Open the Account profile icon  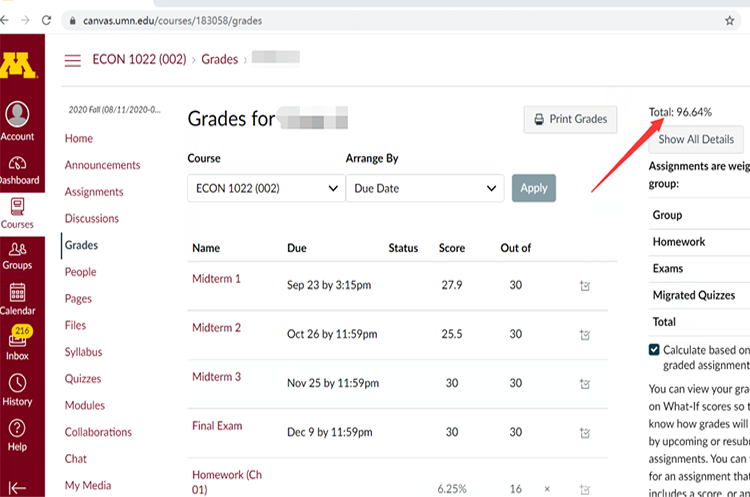tap(17, 114)
